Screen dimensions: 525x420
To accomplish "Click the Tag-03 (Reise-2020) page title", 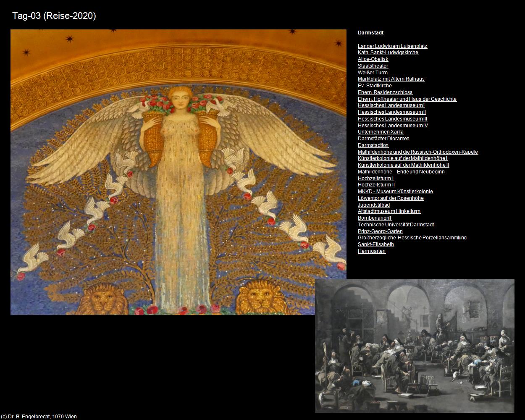I will point(54,16).
